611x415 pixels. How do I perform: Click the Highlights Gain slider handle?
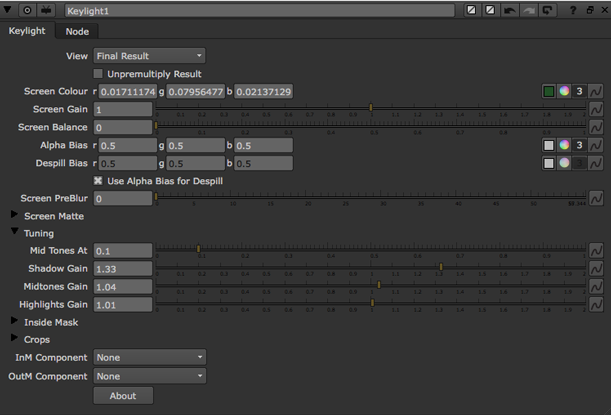pos(373,302)
